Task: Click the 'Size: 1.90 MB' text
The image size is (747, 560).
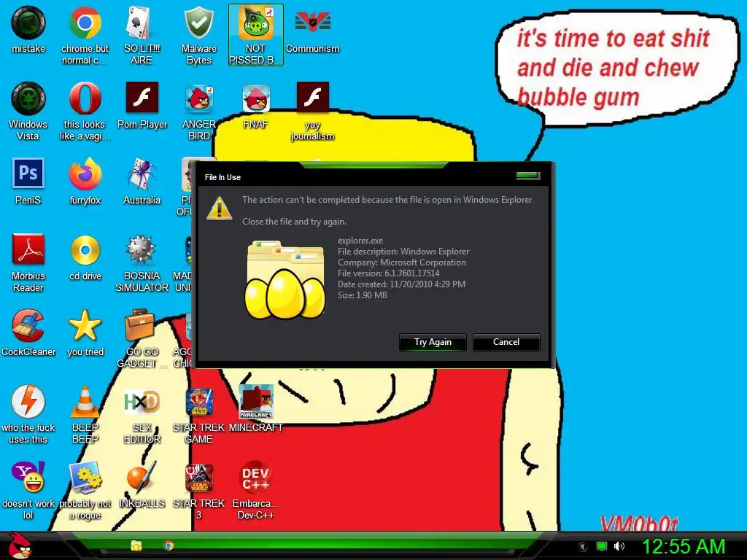Action: pyautogui.click(x=362, y=295)
